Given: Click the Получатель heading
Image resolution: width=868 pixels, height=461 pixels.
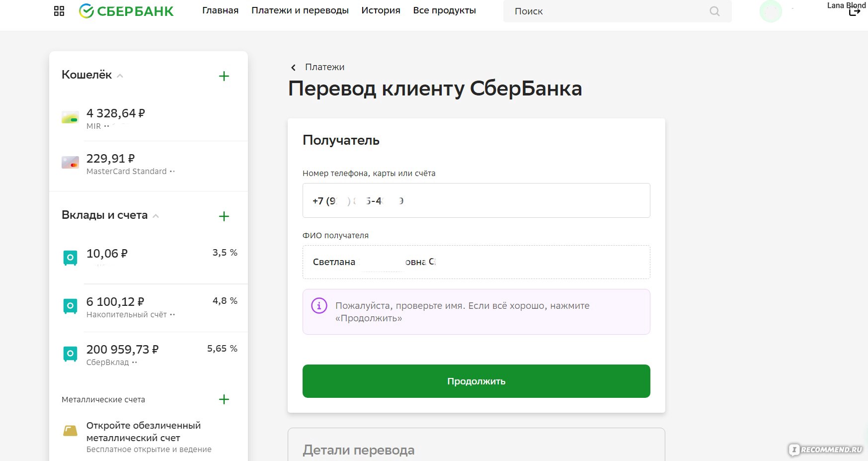Looking at the screenshot, I should click(x=341, y=140).
